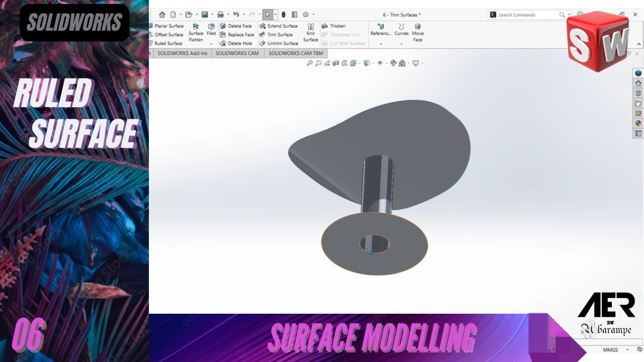
Task: Open View Settings monitor icon
Action: pos(416,63)
